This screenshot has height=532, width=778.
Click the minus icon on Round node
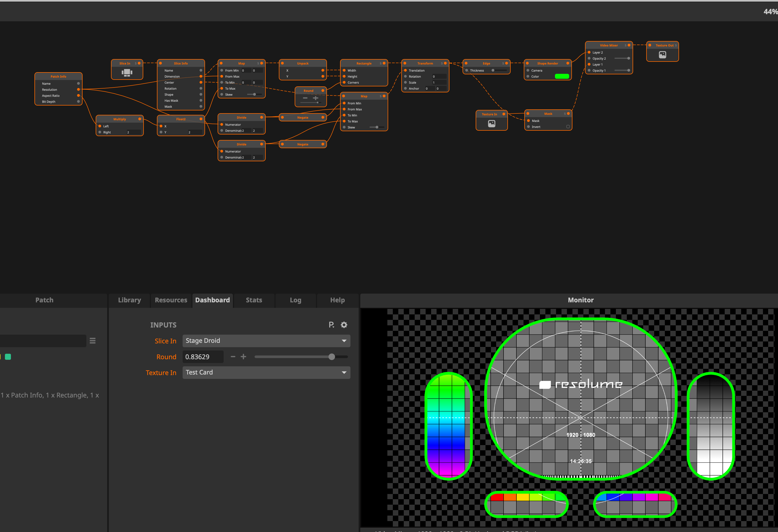(305, 98)
